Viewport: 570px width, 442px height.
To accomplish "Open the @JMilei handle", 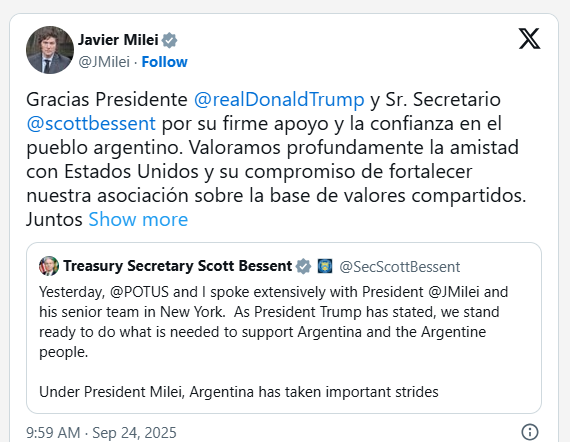I will coord(104,62).
